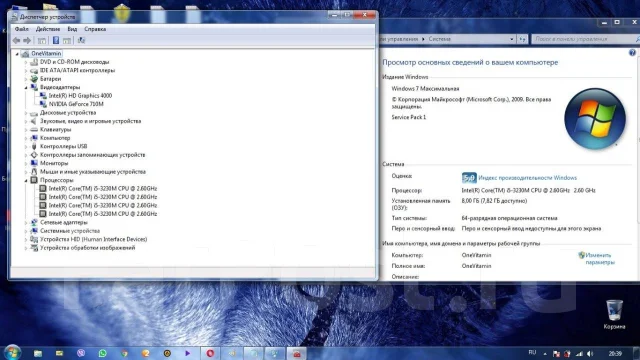Click the Intel(R) HD Graphics 4000 adapter icon
Screen dimensions: 640x360
[x=43, y=96]
